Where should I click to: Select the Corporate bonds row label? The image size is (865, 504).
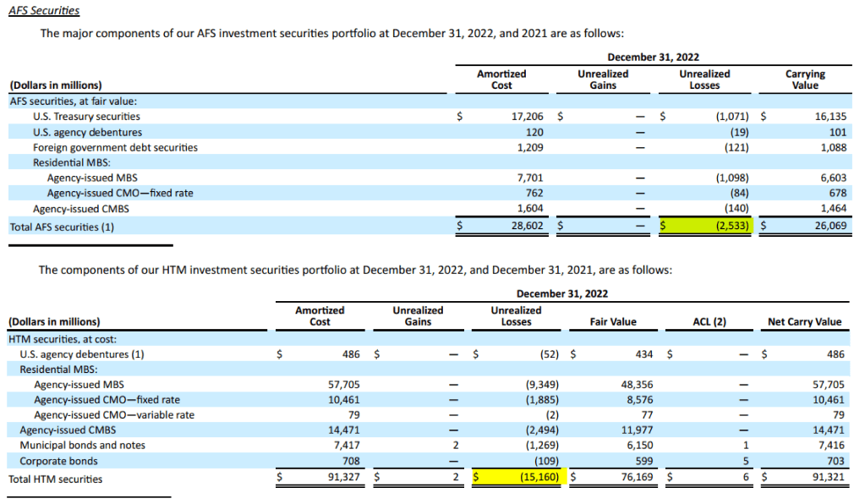(x=58, y=461)
